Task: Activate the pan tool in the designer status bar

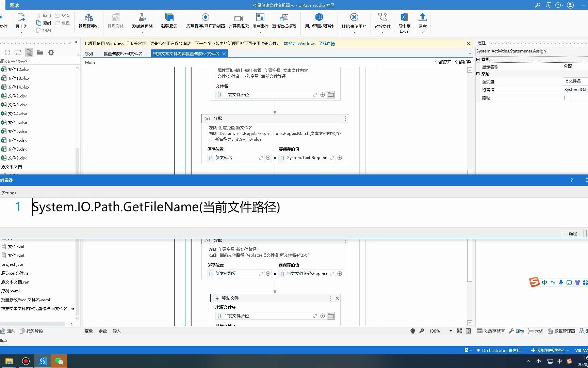Action: pos(413,331)
